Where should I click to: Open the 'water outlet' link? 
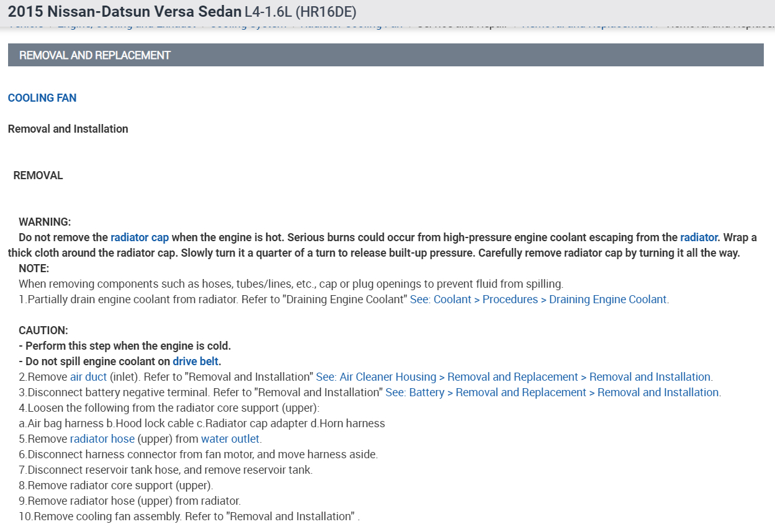[x=230, y=439]
